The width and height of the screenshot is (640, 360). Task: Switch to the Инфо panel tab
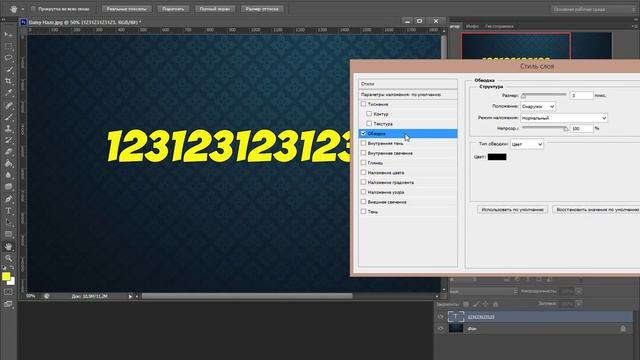(472, 26)
